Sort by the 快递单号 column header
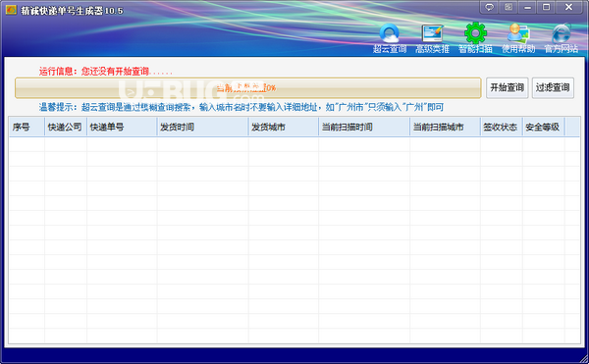 122,127
